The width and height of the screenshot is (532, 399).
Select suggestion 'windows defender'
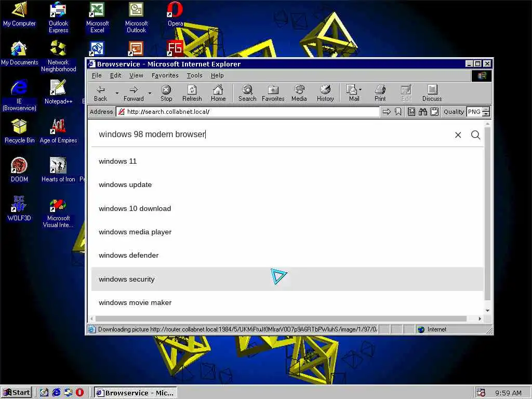(x=287, y=255)
